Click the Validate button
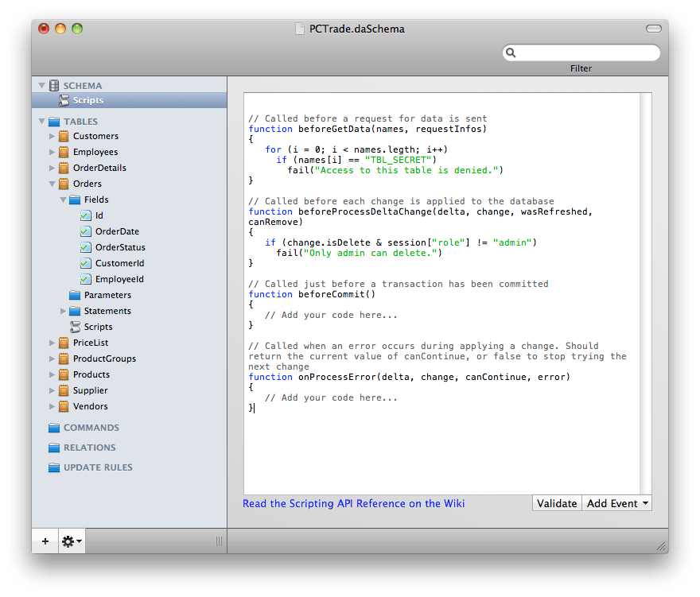 pyautogui.click(x=557, y=503)
